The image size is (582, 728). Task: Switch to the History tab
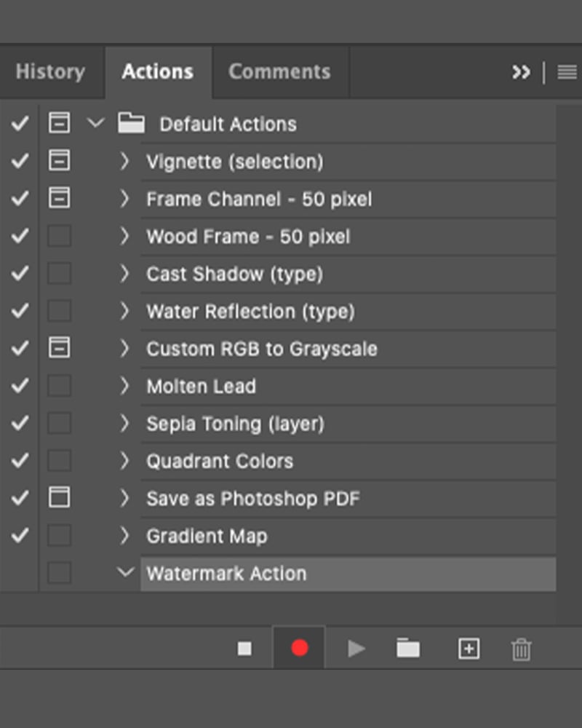pyautogui.click(x=51, y=72)
